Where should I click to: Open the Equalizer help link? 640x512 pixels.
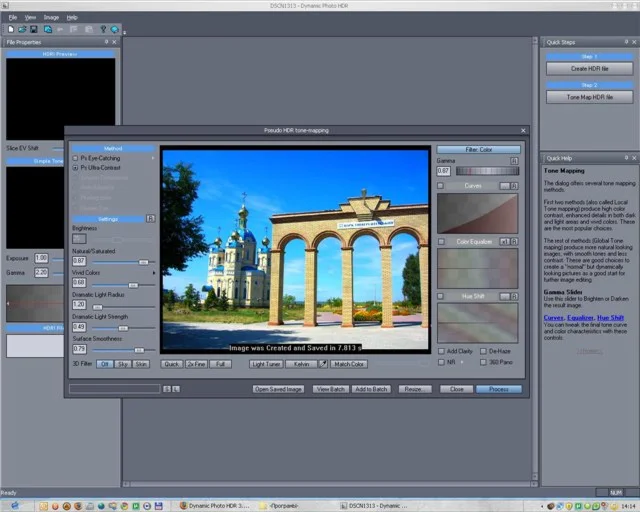(x=580, y=318)
